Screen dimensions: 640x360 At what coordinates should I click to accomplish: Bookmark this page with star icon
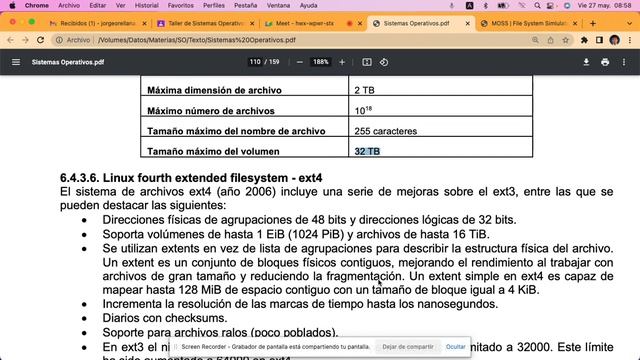(565, 40)
